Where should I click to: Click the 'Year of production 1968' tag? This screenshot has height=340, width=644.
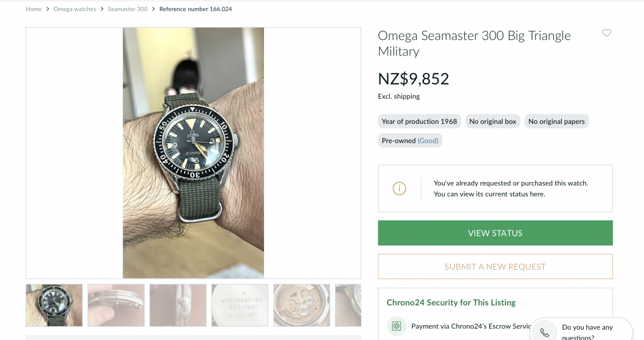tap(419, 121)
